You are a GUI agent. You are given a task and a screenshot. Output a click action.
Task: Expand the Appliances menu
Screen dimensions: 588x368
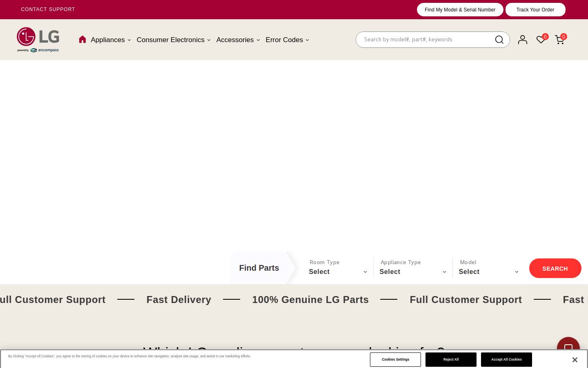pos(111,40)
